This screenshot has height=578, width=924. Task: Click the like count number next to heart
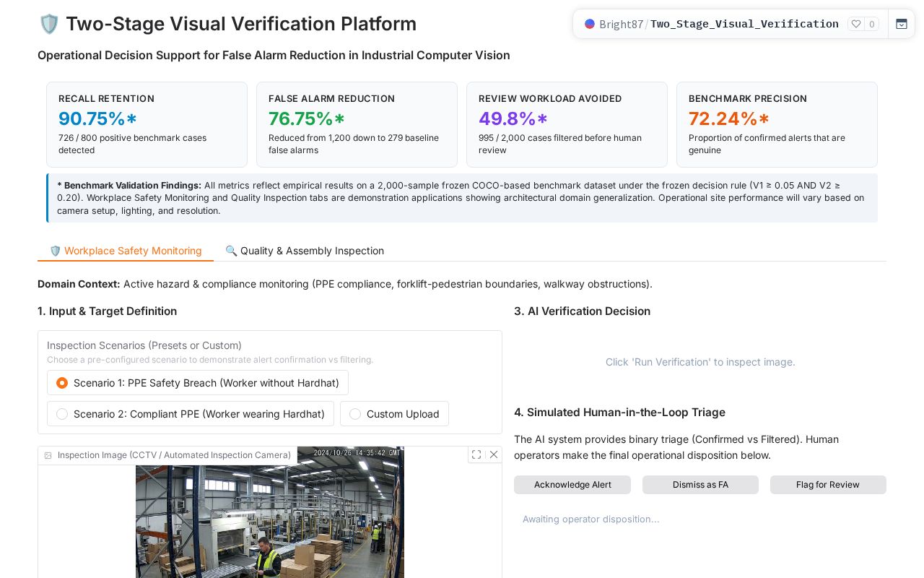872,24
